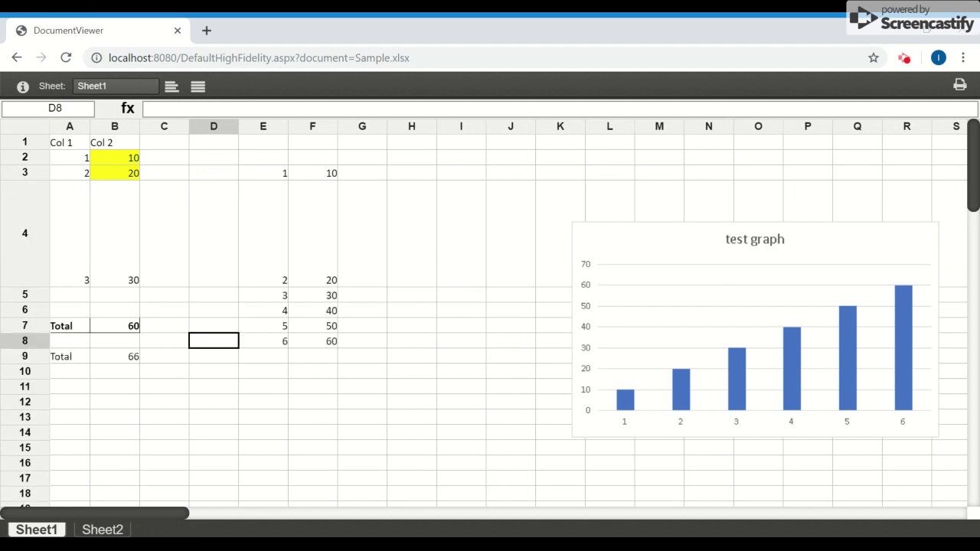Viewport: 980px width, 551px height.
Task: Select column K header
Action: pyautogui.click(x=560, y=126)
